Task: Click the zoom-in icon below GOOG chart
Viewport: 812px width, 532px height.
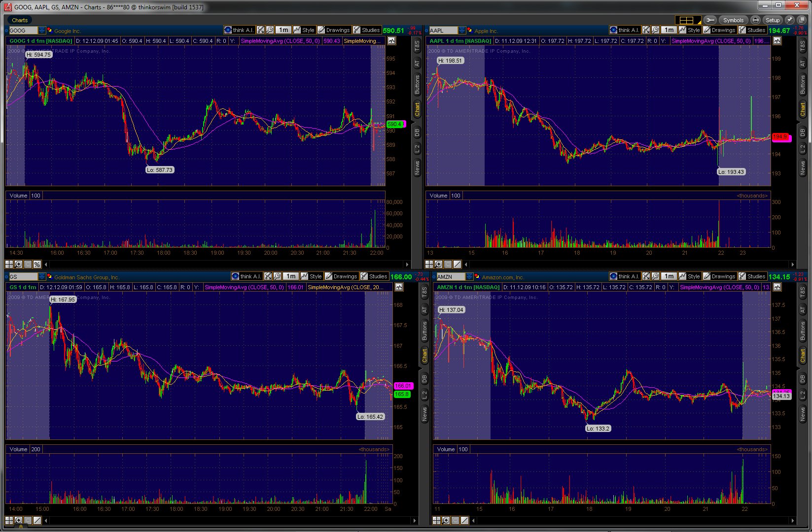Action: tap(19, 265)
